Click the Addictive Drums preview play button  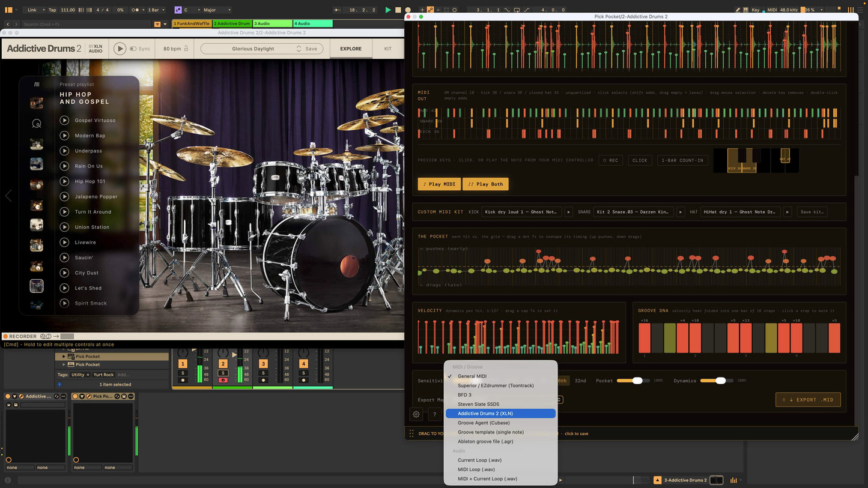pos(120,49)
